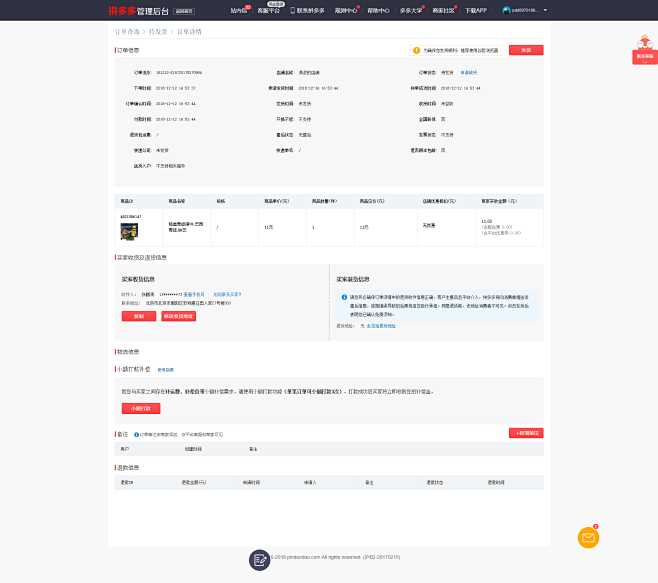
Task: Click the 新增备注 button
Action: click(x=526, y=432)
